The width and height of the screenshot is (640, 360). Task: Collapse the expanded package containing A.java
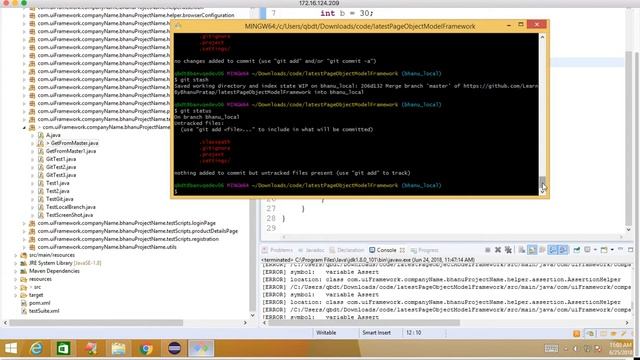[x=24, y=127]
